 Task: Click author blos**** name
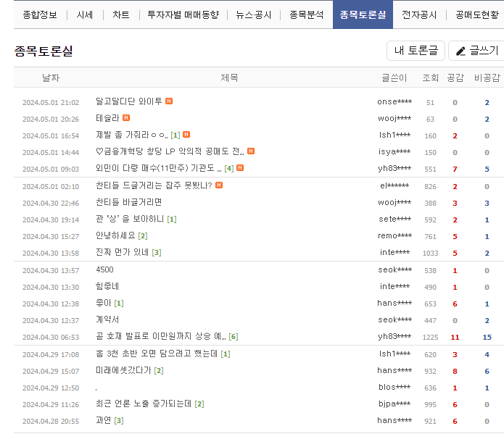pos(394,388)
